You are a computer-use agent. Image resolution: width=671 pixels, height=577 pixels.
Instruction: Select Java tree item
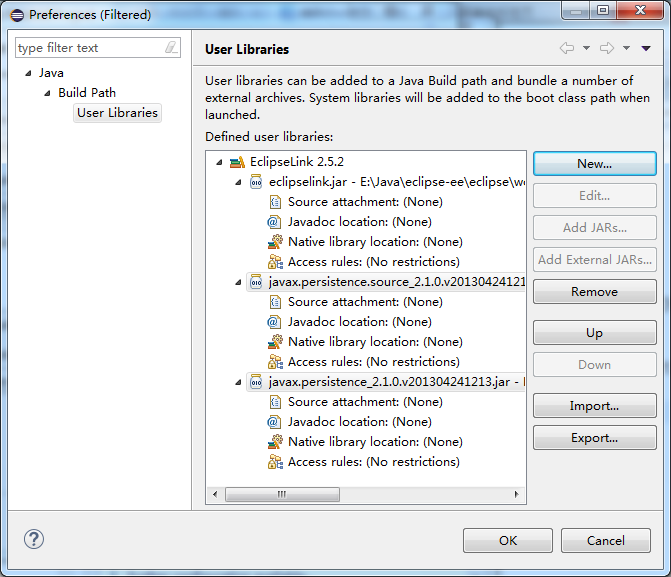51,73
